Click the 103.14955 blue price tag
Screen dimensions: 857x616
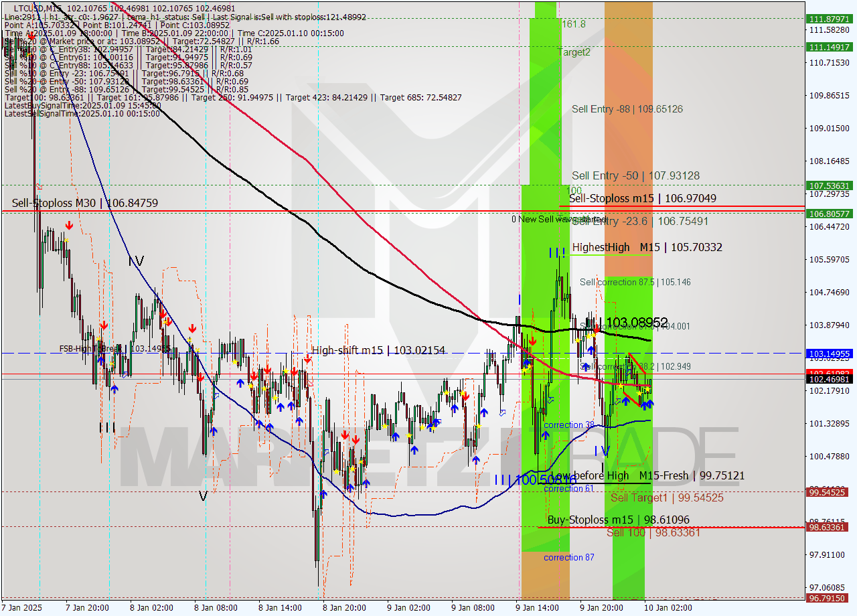point(830,353)
